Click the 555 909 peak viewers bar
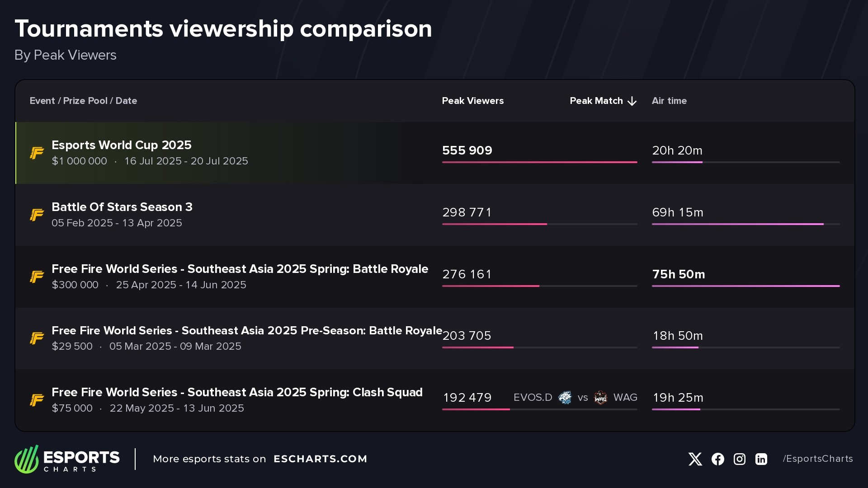The height and width of the screenshot is (488, 868). click(x=539, y=162)
